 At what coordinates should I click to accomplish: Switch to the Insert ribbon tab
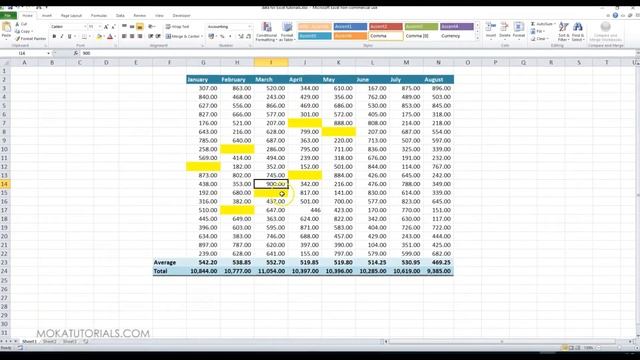point(47,16)
